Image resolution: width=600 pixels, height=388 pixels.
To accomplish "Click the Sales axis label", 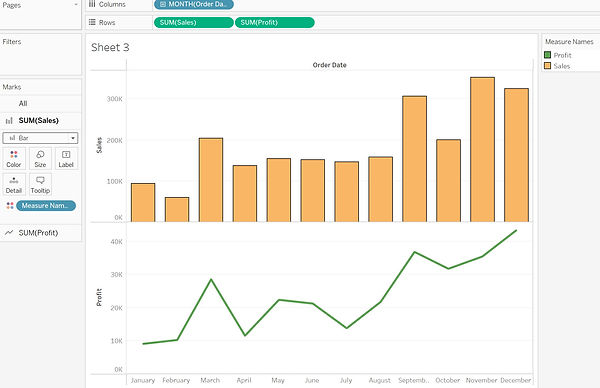I will point(99,145).
